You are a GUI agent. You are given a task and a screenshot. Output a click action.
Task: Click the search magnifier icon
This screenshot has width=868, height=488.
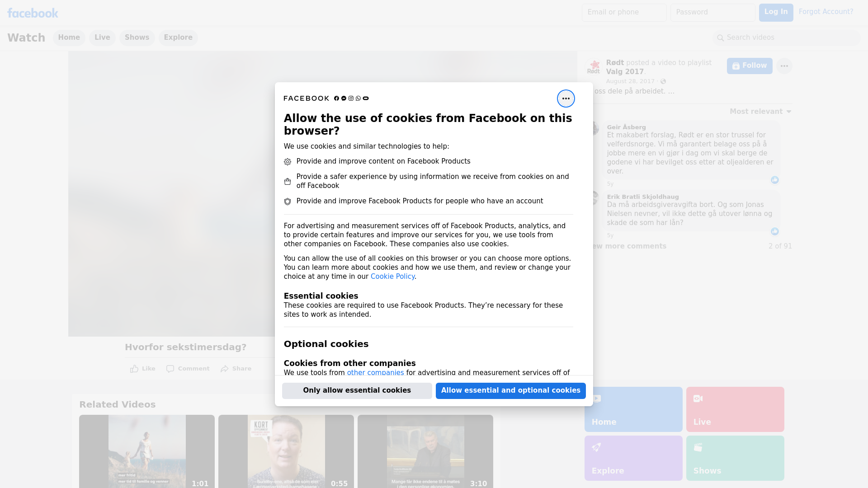(721, 38)
